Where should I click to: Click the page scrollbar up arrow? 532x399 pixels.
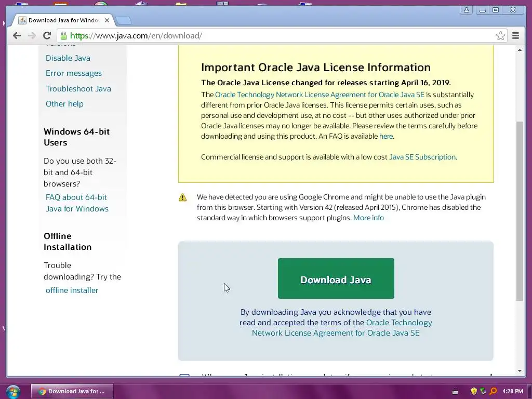520,50
